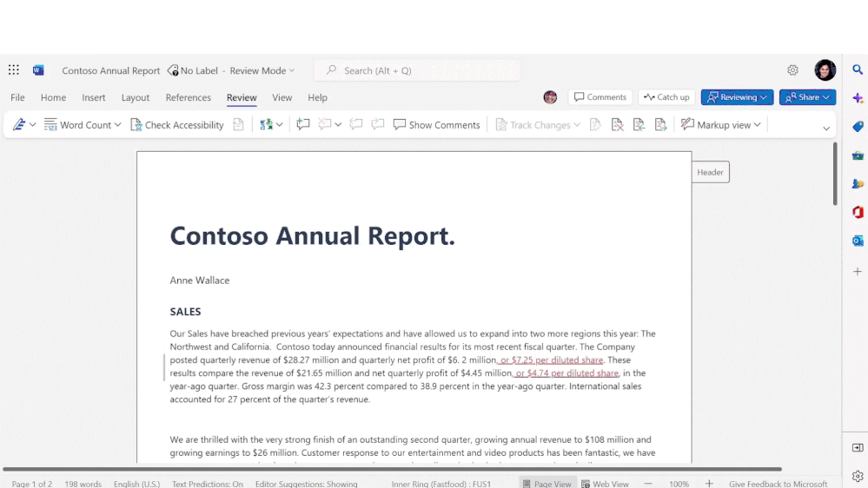Click the sidebar collapse panel icon
This screenshot has width=868, height=488.
pyautogui.click(x=858, y=447)
